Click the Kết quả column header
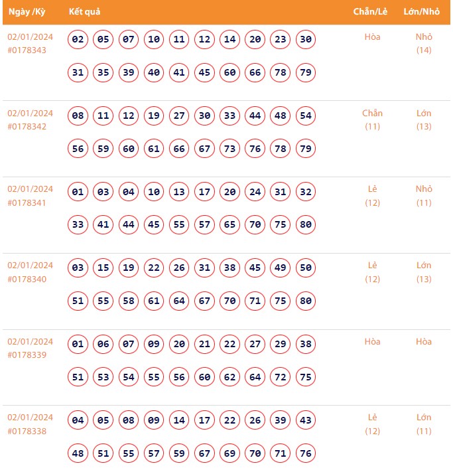The height and width of the screenshot is (476, 453). coord(85,11)
